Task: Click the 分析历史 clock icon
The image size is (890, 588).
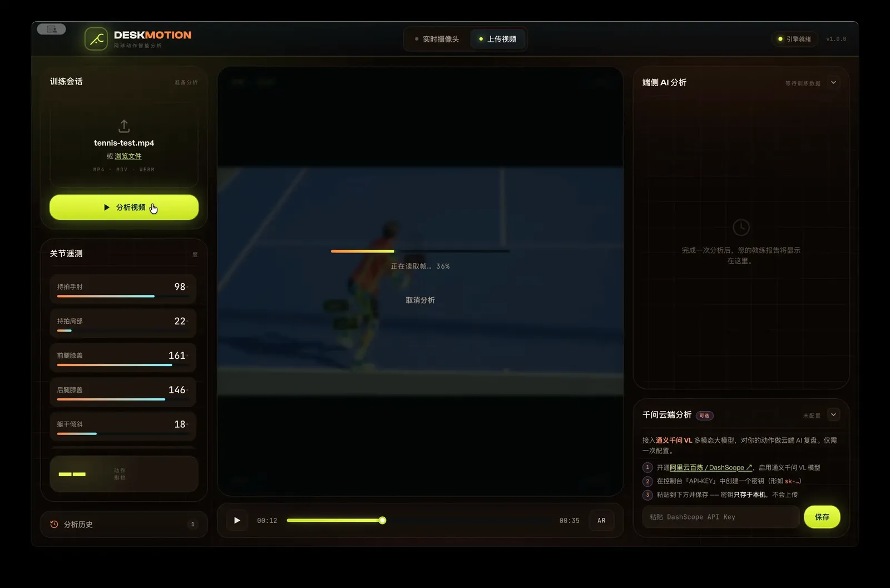Action: point(54,524)
